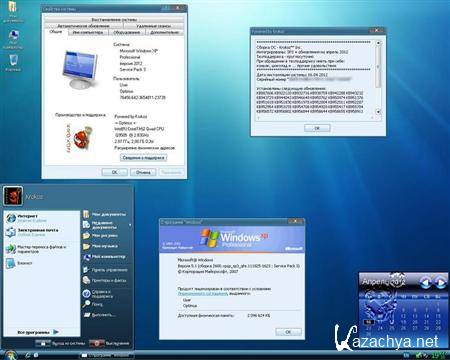This screenshot has height=360, width=450.
Task: Switch to System Restore tab in System Properties
Action: (114, 20)
